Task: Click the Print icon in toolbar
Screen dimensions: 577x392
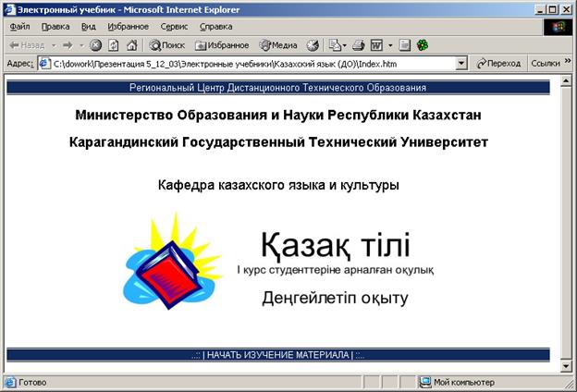Action: 361,44
